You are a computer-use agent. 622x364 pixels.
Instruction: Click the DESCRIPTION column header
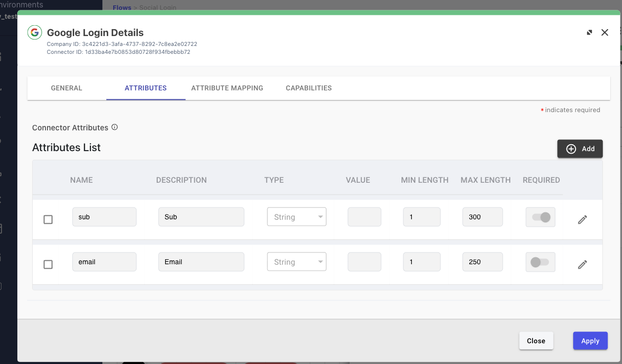point(181,180)
